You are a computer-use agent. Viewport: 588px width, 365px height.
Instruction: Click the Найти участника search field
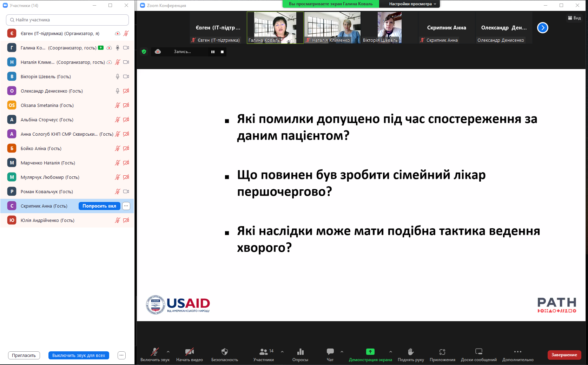67,20
